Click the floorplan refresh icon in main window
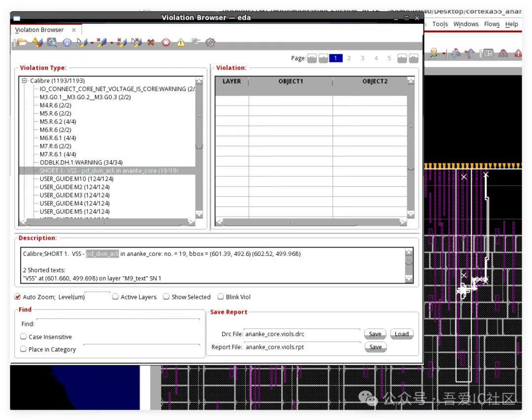Viewport: 532px width, 420px height. 434,53
